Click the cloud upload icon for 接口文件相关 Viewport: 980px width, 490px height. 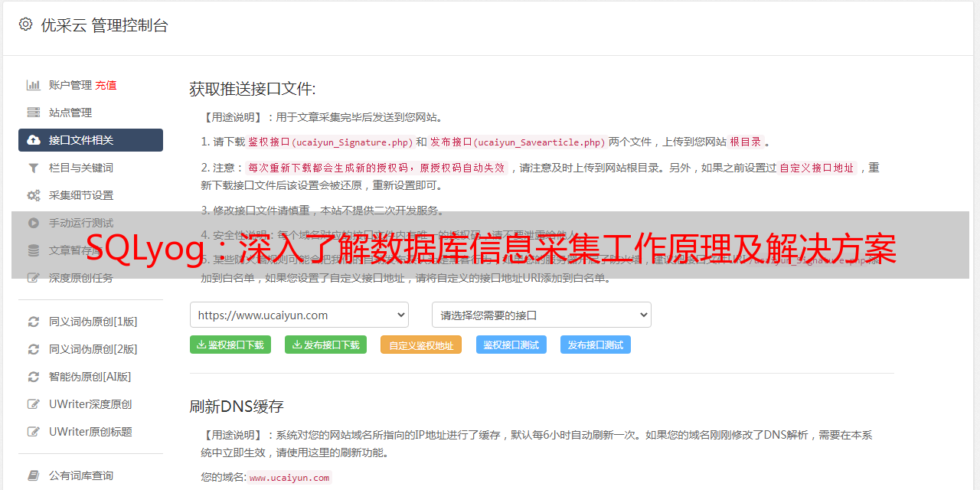coord(34,140)
